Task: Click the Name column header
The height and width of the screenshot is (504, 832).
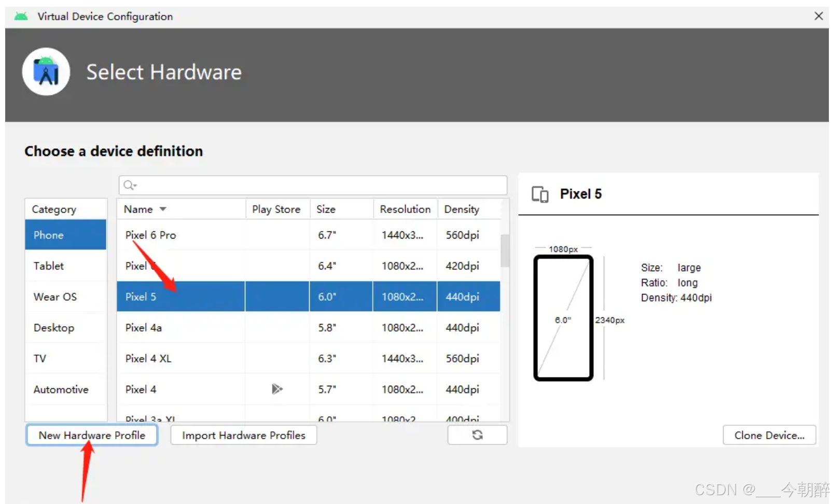Action: (x=181, y=209)
